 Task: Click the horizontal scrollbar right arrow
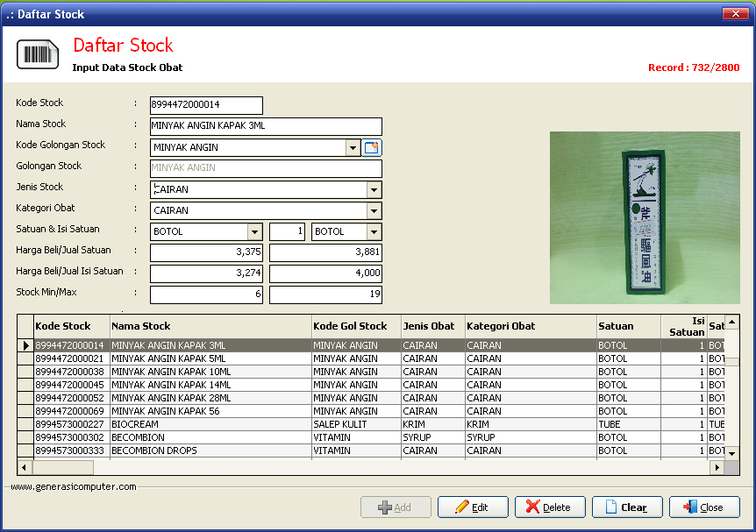(717, 468)
